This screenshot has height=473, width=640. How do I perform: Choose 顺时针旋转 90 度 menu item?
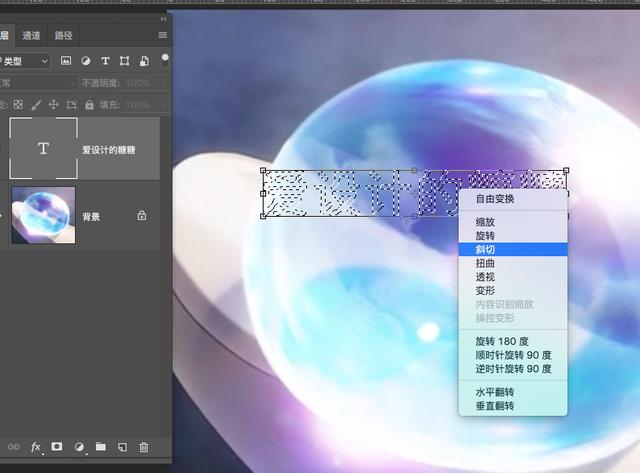click(513, 355)
